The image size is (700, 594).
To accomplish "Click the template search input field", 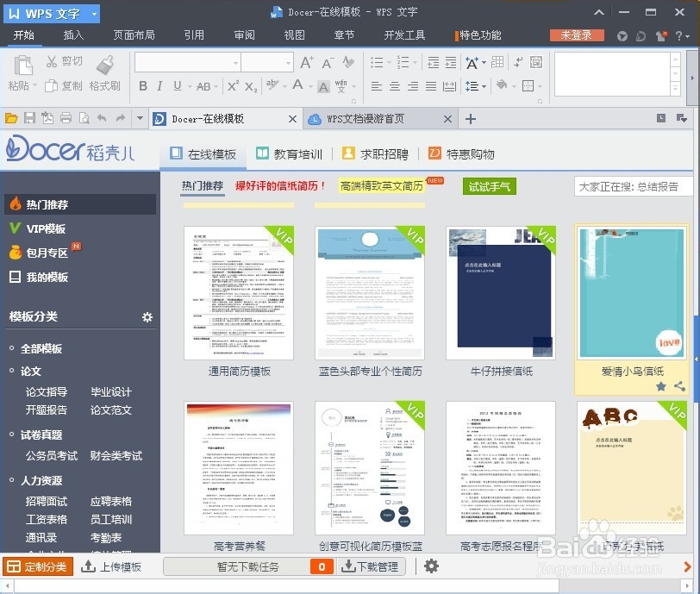I will pos(632,186).
